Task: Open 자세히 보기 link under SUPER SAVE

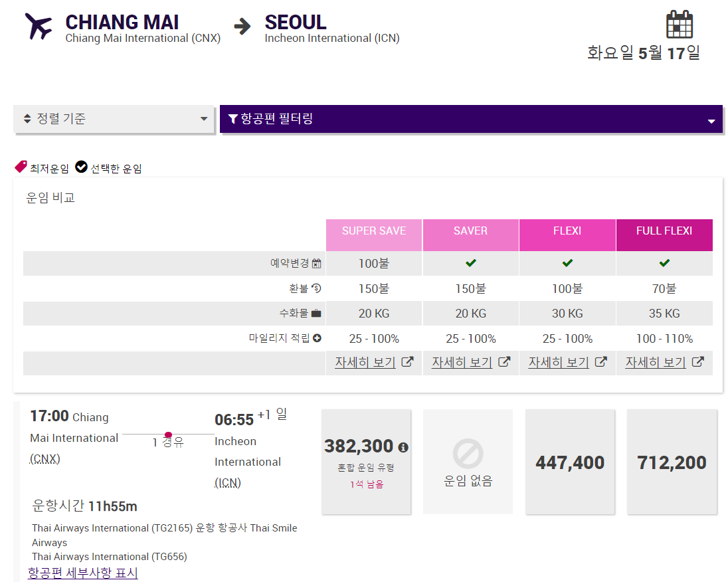Action: 365,362
